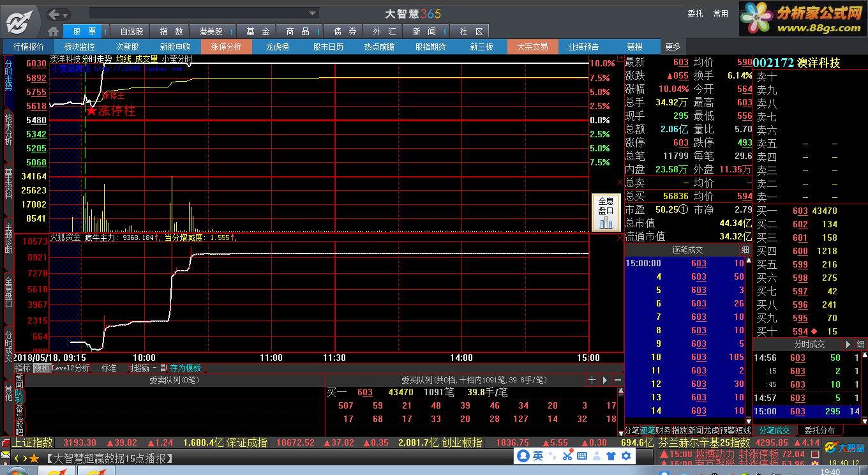Open the search box dropdown arrow
The width and height of the screenshot is (868, 475).
(313, 13)
